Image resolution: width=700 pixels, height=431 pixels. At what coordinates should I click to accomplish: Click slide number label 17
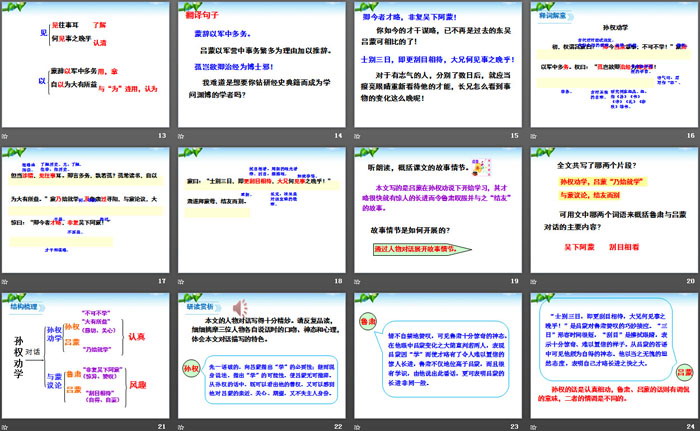[x=162, y=281]
